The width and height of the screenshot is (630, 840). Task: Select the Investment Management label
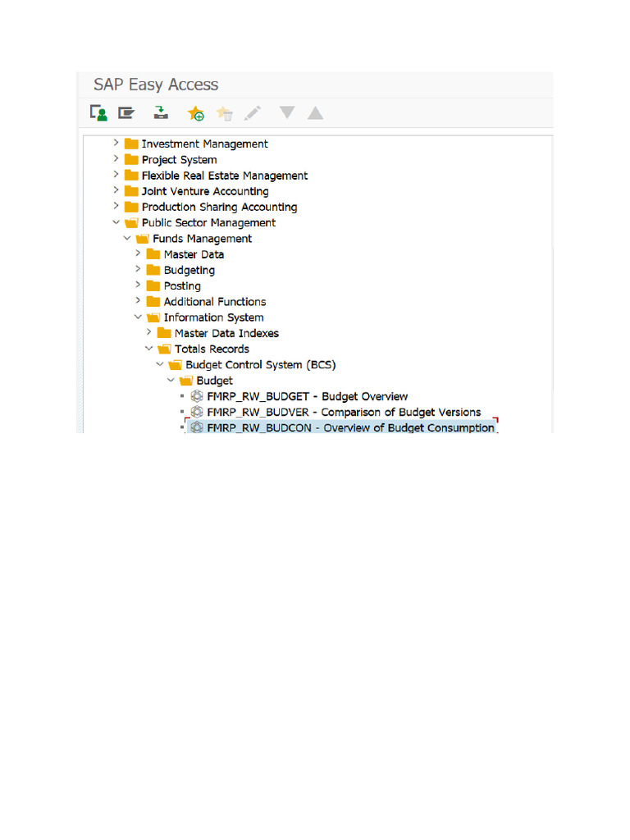coord(204,144)
